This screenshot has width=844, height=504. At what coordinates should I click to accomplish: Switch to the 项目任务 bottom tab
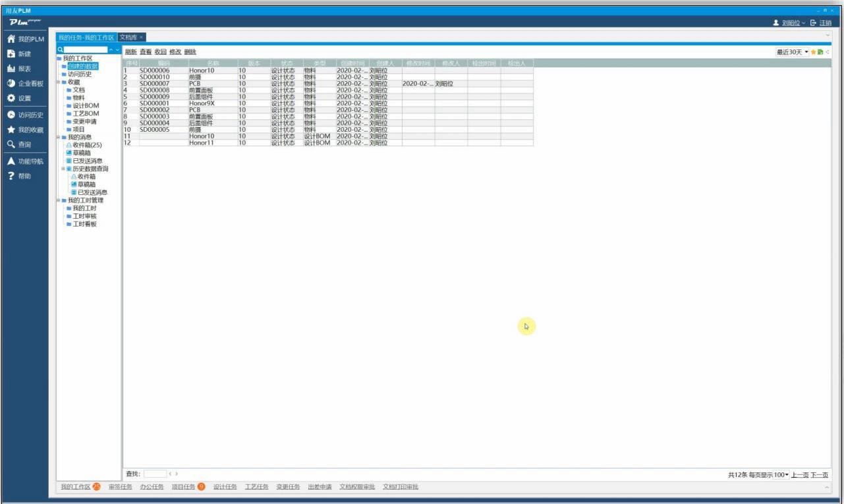(183, 487)
